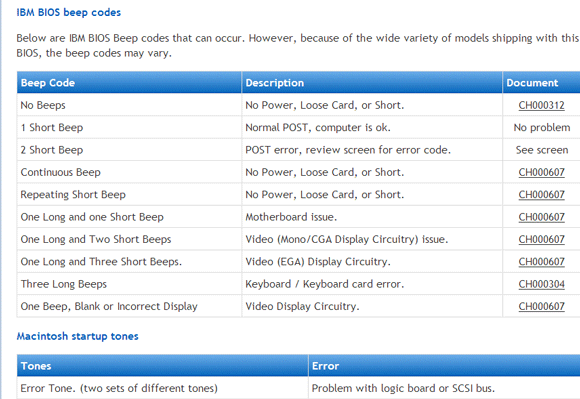The width and height of the screenshot is (580, 399).
Task: Click the Three Long Beeps cell
Action: [x=129, y=284]
